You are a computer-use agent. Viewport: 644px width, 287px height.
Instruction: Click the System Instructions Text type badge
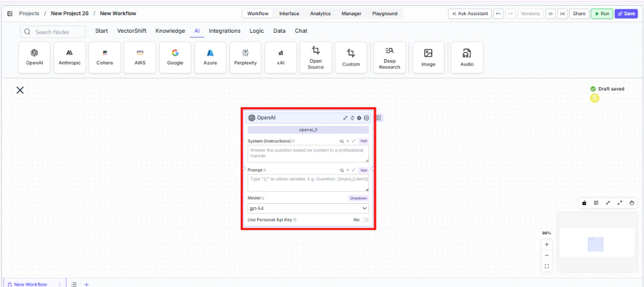point(364,141)
